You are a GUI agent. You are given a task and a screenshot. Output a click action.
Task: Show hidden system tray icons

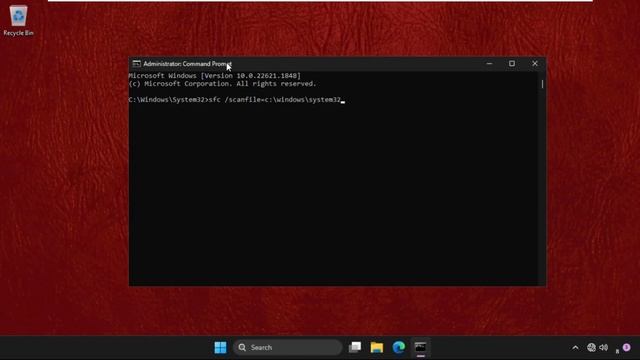(x=575, y=348)
